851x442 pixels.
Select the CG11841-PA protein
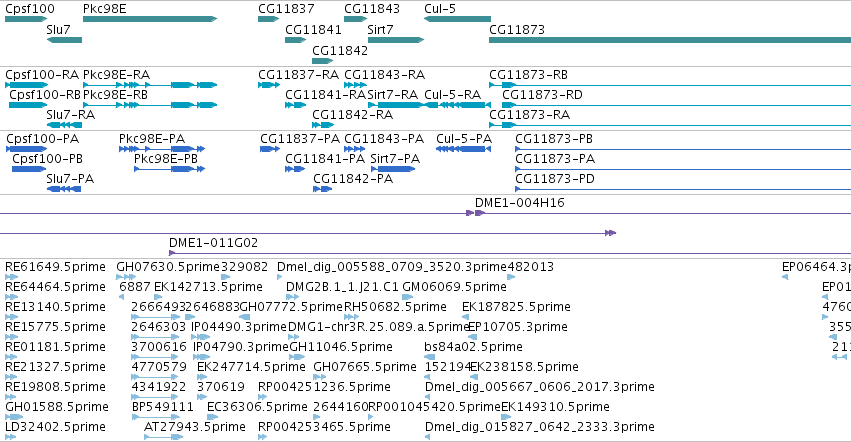295,169
